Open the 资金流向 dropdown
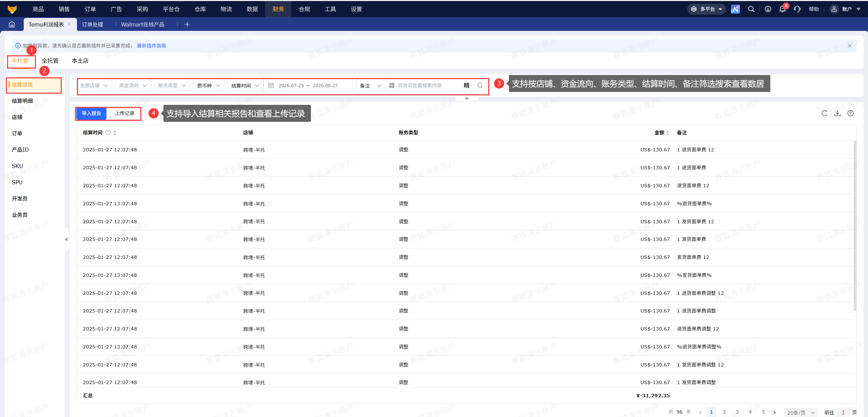The height and width of the screenshot is (417, 868). pyautogui.click(x=133, y=86)
